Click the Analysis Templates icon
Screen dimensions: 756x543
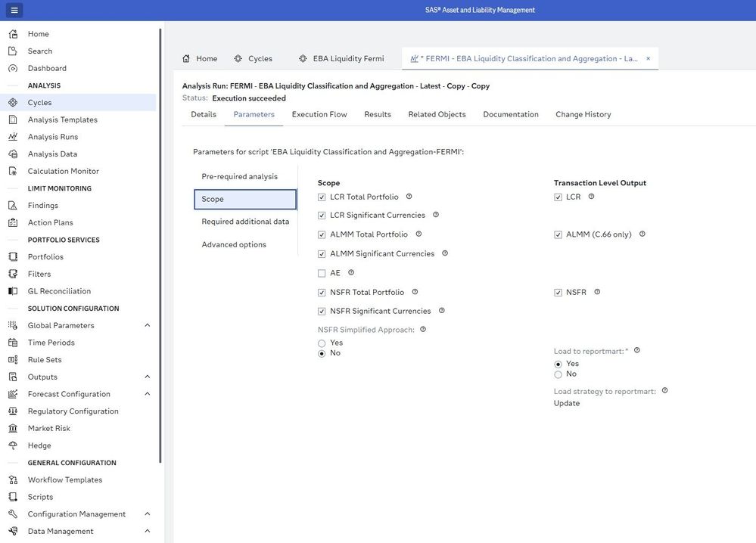[13, 119]
